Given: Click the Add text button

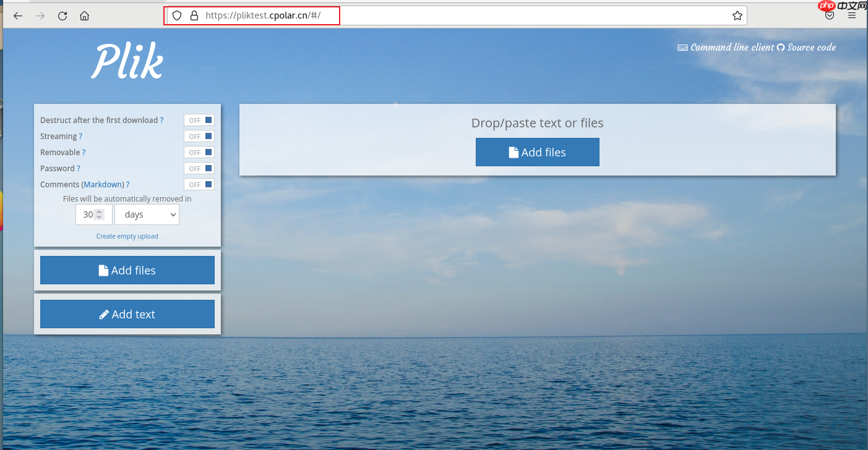Looking at the screenshot, I should tap(127, 314).
